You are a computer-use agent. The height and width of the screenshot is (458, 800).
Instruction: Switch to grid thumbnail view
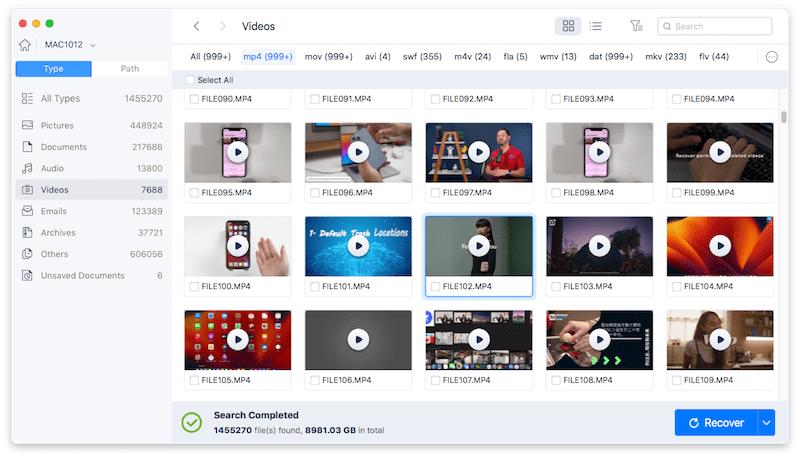point(568,26)
